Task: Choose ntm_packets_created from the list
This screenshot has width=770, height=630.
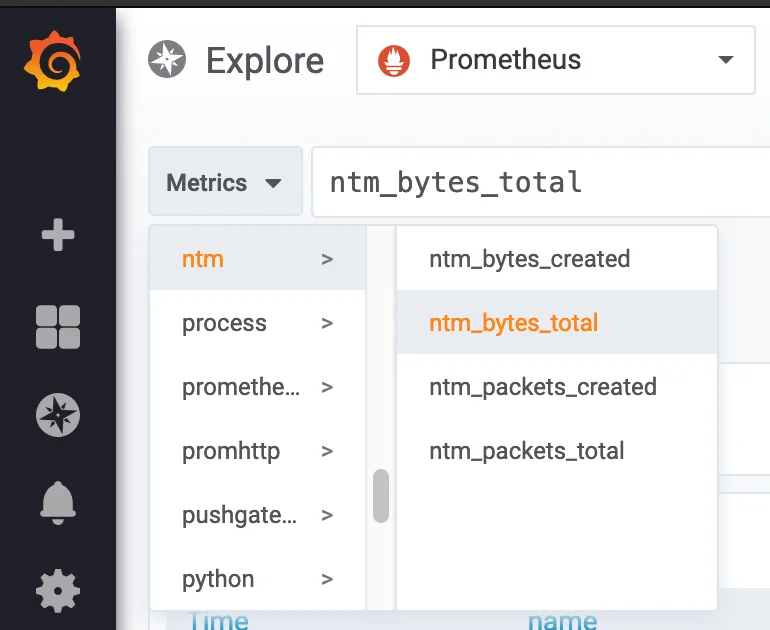Action: click(x=542, y=387)
